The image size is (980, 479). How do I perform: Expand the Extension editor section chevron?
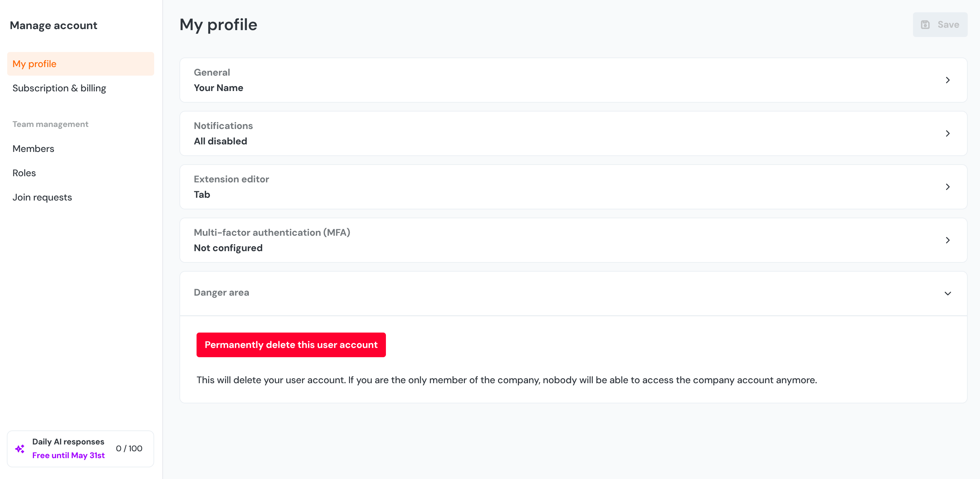[x=948, y=187]
